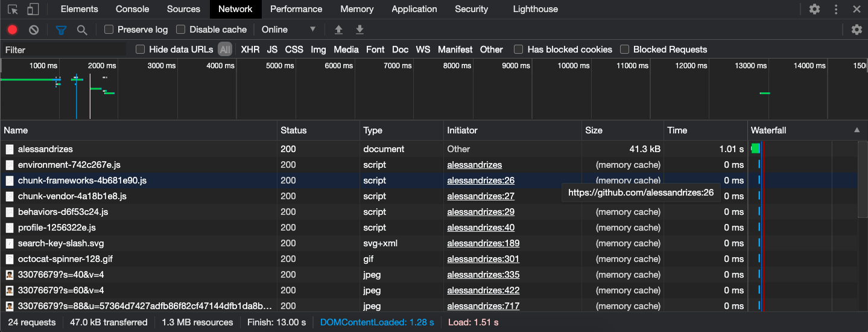Open the Performance tab
Viewport: 868px width, 332px height.
296,9
